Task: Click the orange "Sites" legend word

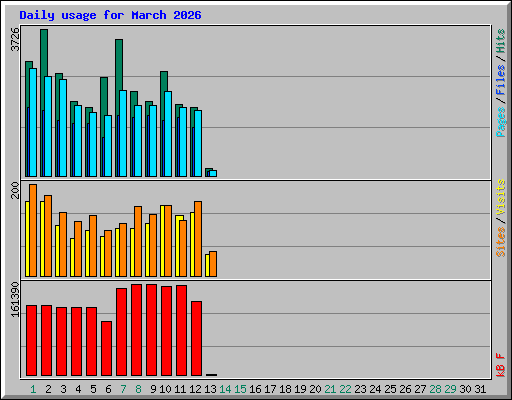Action: click(x=501, y=242)
